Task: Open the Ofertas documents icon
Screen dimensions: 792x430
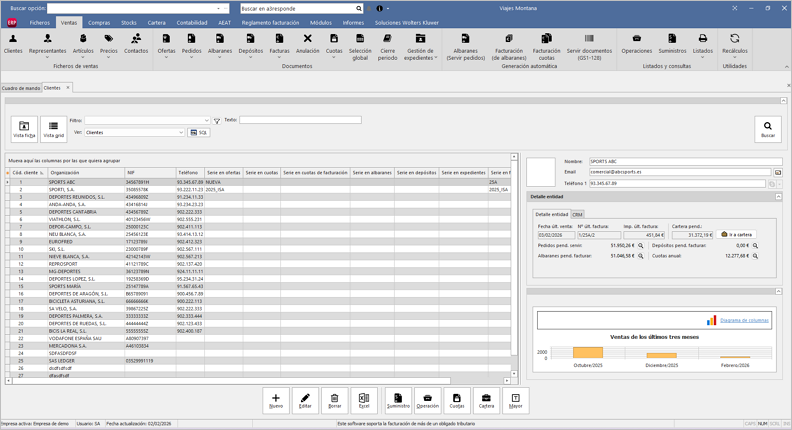Action: click(166, 45)
